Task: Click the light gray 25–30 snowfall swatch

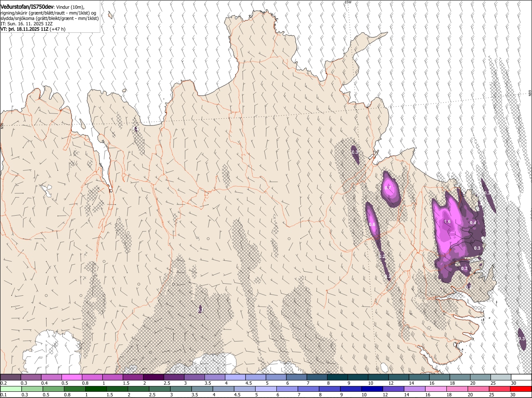Action: (501, 377)
